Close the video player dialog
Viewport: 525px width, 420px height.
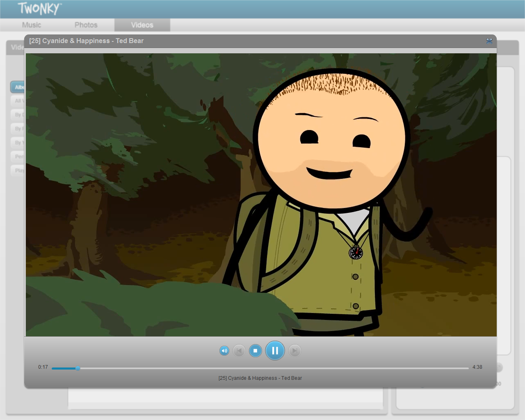(x=489, y=41)
